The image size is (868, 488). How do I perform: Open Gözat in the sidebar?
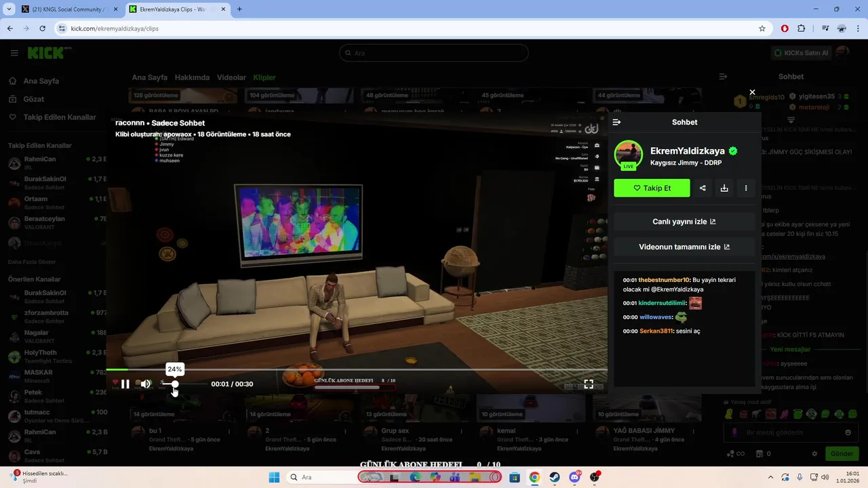(34, 99)
